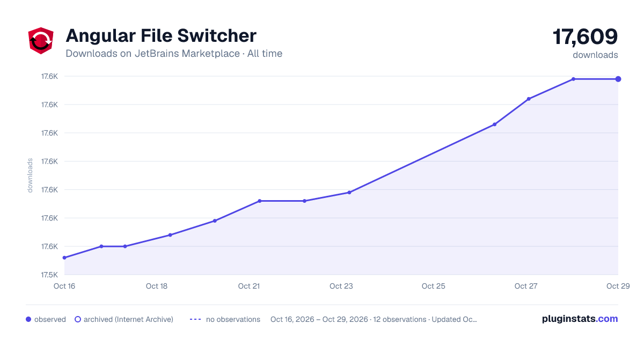The height and width of the screenshot is (338, 644).
Task: Click the 17,609 total downloads figure
Action: [x=585, y=37]
